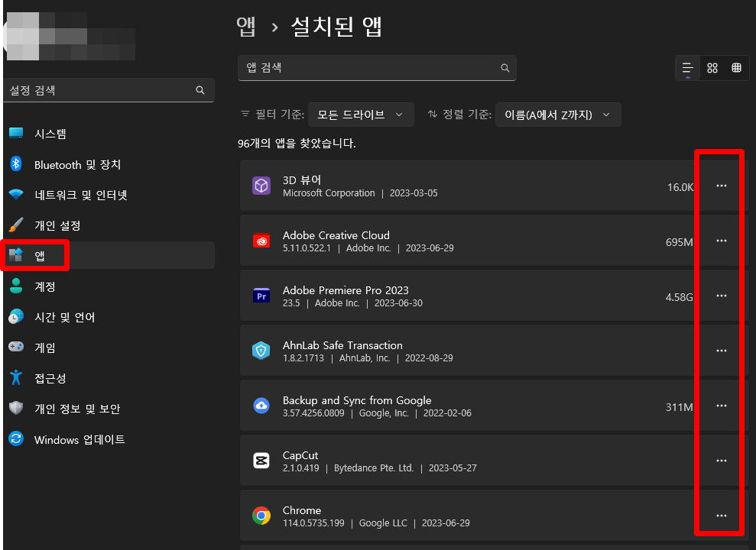
Task: Select the Adobe Creative Cloud app name
Action: pos(336,235)
